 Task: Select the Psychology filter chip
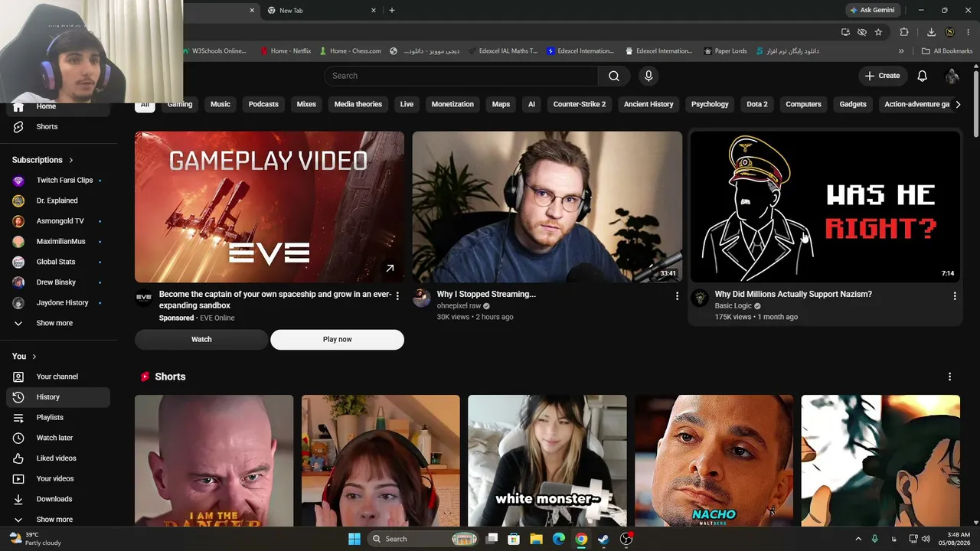point(710,104)
